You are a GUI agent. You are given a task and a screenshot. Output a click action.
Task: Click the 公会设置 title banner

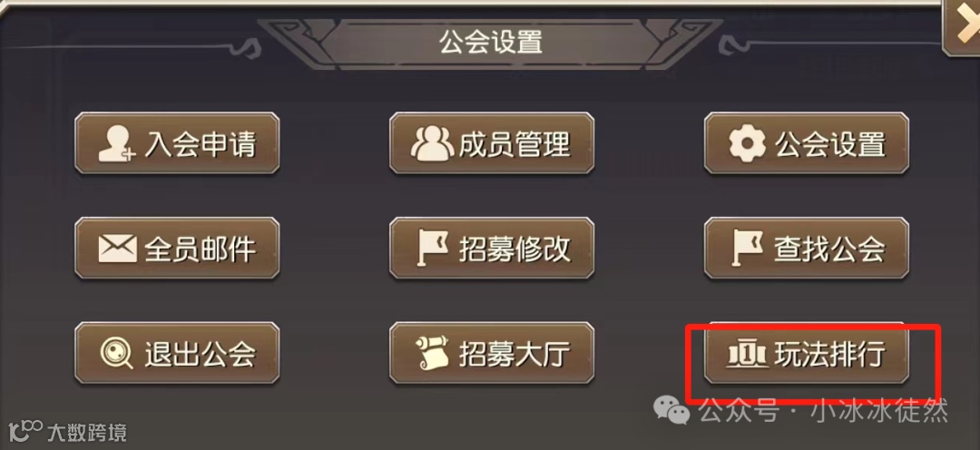(491, 43)
